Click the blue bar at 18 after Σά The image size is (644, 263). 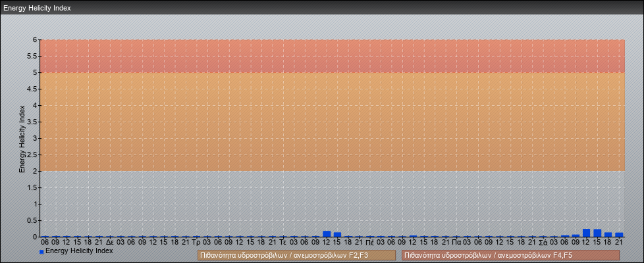pos(608,235)
